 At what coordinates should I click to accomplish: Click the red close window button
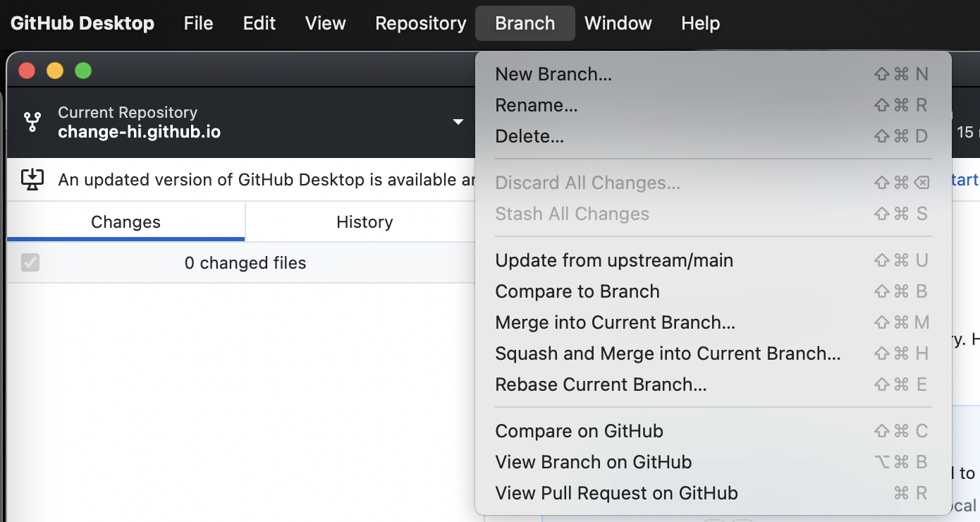tap(27, 71)
